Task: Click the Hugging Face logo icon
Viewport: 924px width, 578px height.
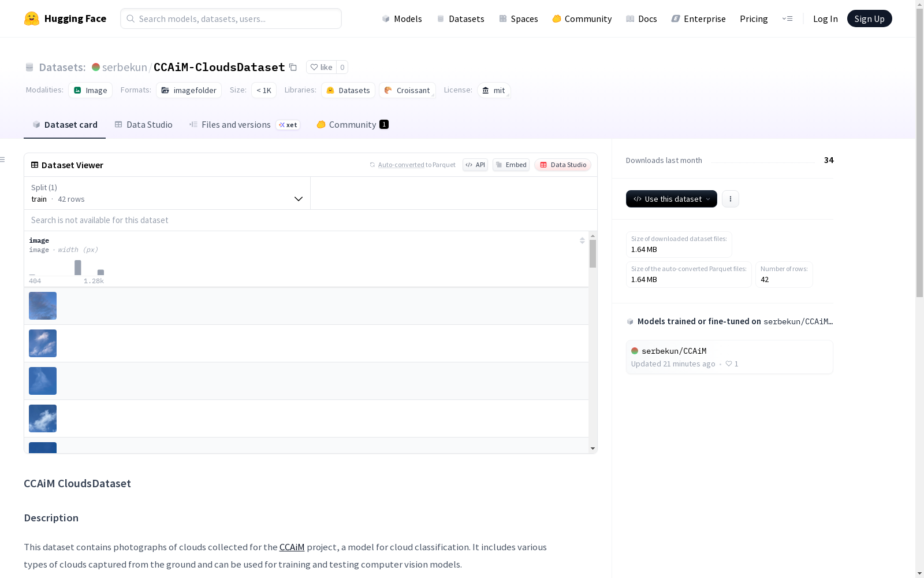Action: 32,18
